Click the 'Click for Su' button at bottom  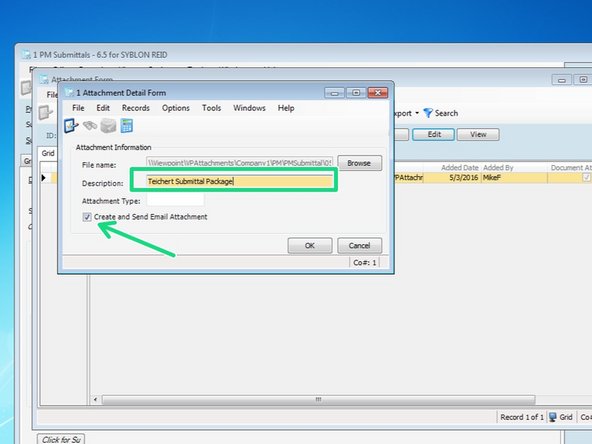click(x=61, y=439)
